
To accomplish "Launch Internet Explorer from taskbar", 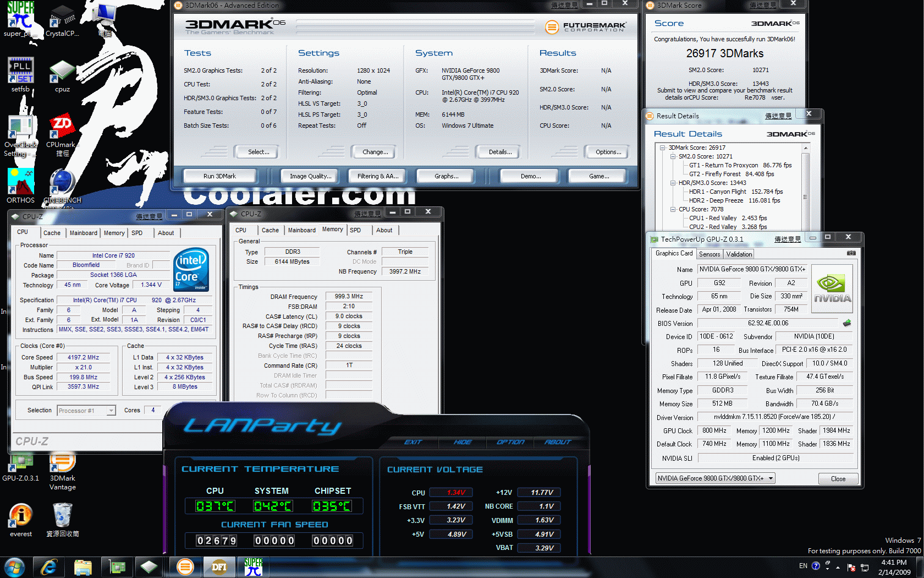I will point(49,567).
